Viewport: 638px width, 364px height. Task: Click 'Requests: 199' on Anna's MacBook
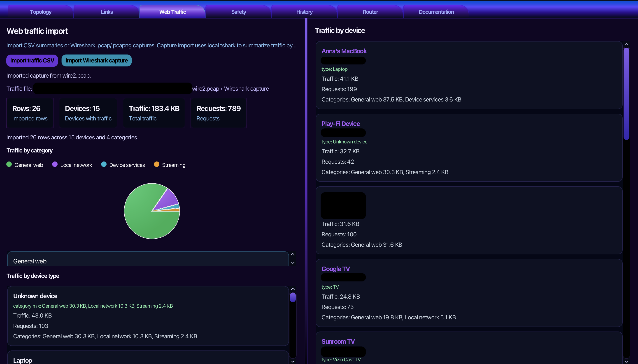(x=339, y=89)
